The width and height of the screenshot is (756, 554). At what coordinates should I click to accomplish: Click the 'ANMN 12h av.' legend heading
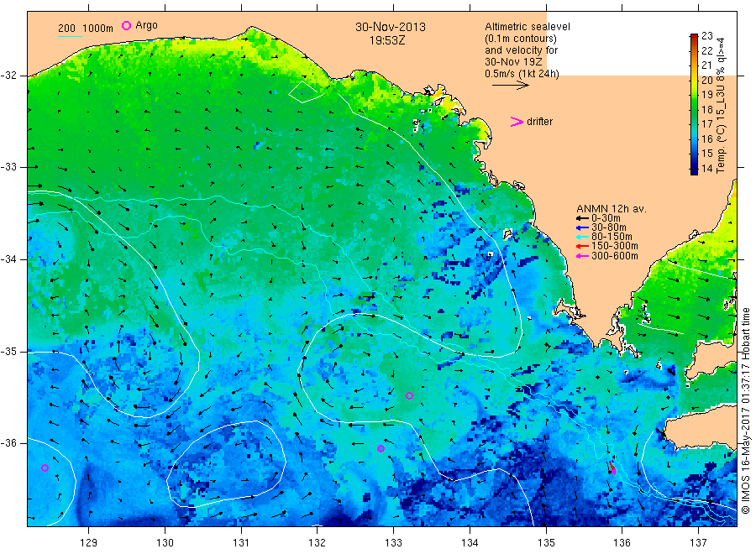coord(612,209)
